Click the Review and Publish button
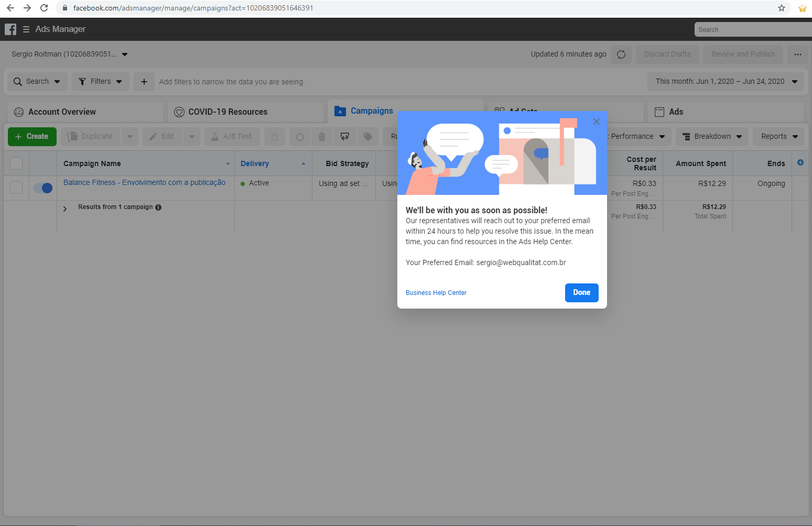This screenshot has height=526, width=812. pyautogui.click(x=743, y=54)
